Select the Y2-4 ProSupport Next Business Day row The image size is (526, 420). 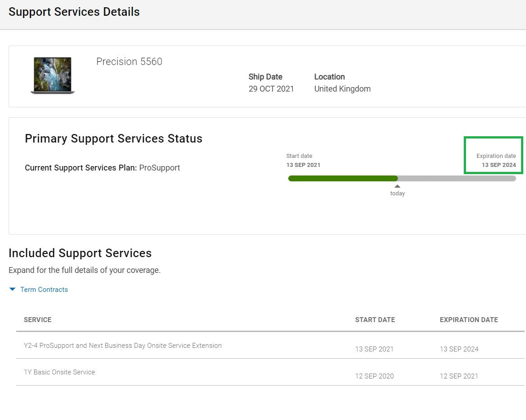[x=270, y=346]
